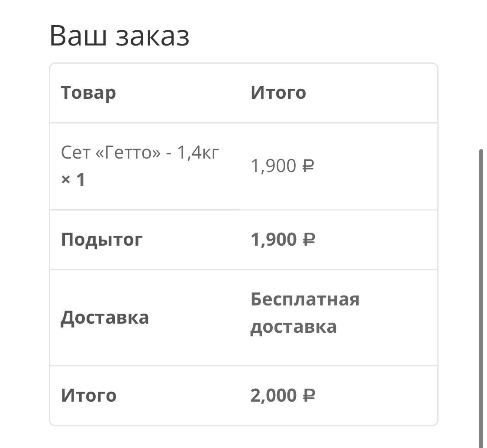
Task: Click the word "Бесплатная" in delivery row
Action: pos(305,300)
